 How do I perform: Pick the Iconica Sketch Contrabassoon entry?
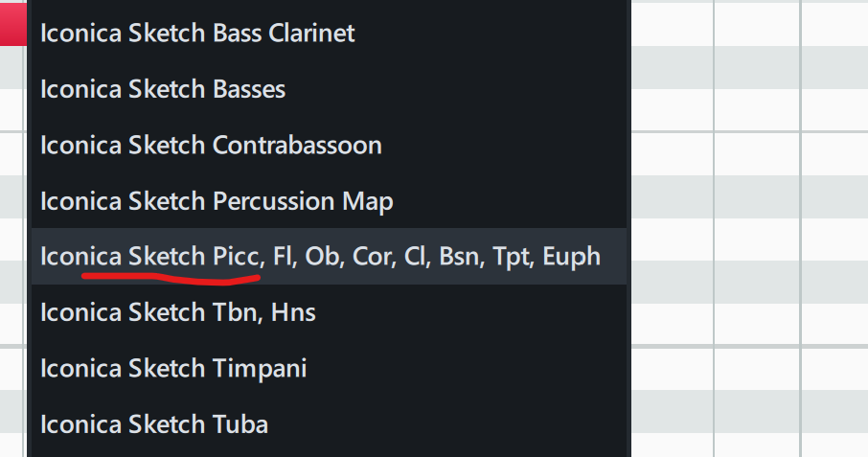(x=211, y=146)
